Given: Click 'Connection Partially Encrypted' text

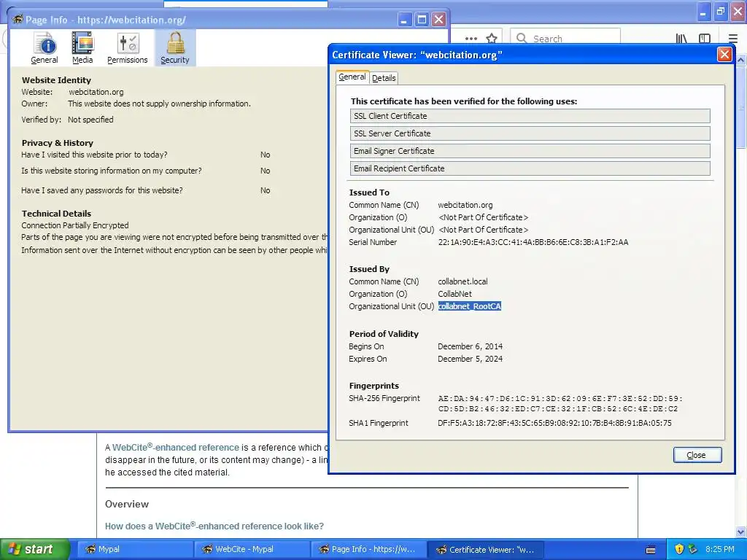Looking at the screenshot, I should (x=75, y=225).
